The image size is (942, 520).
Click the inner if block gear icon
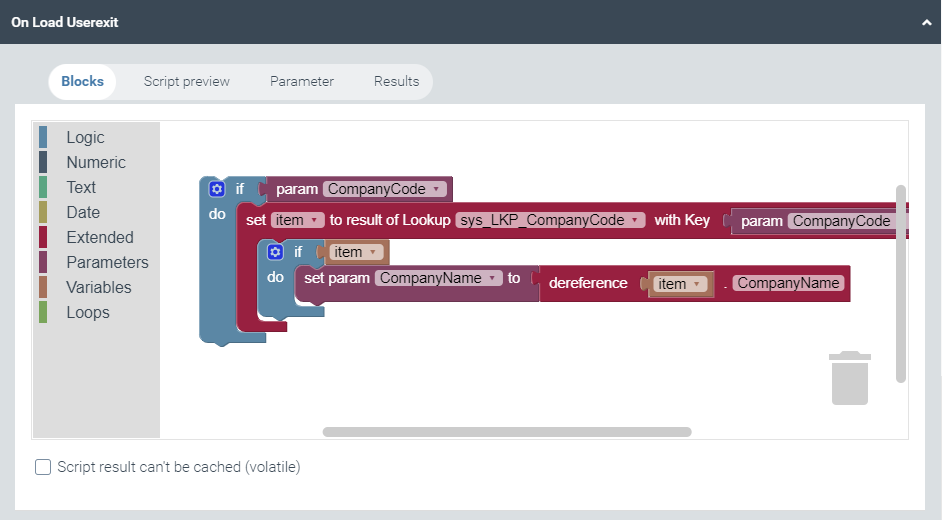pos(275,252)
